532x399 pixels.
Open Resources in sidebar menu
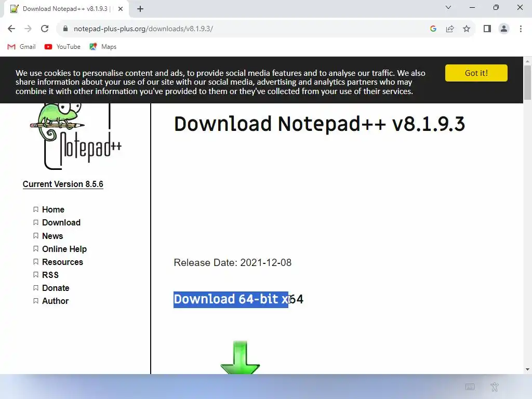(62, 262)
